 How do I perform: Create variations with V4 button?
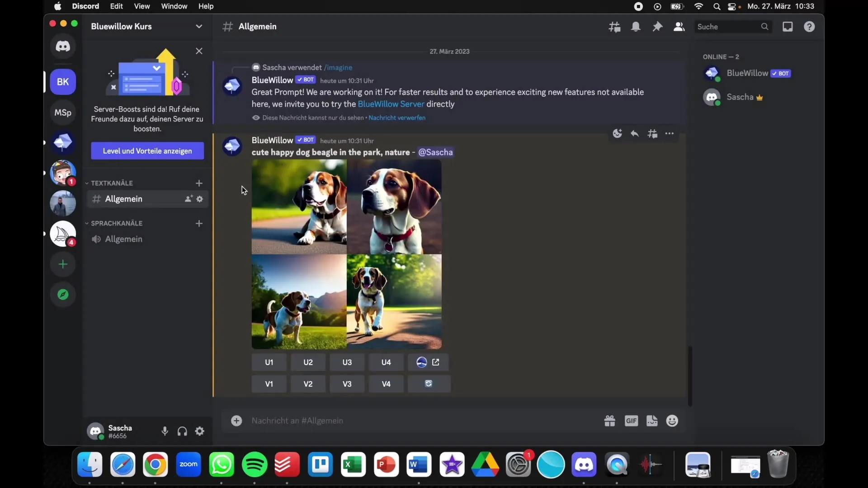[x=386, y=384]
